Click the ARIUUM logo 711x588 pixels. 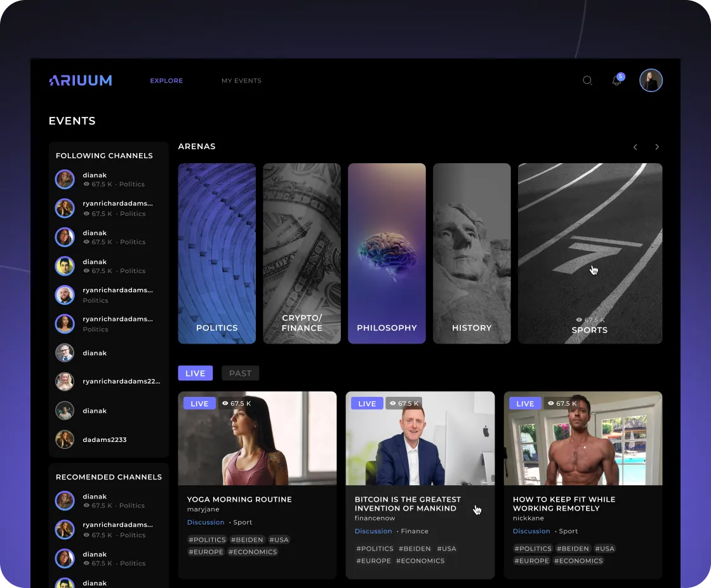pos(80,80)
